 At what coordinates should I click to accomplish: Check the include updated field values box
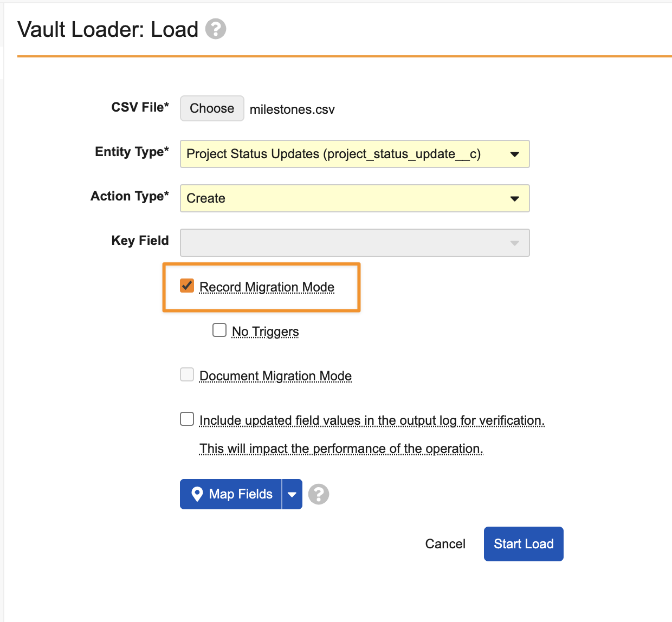(187, 419)
